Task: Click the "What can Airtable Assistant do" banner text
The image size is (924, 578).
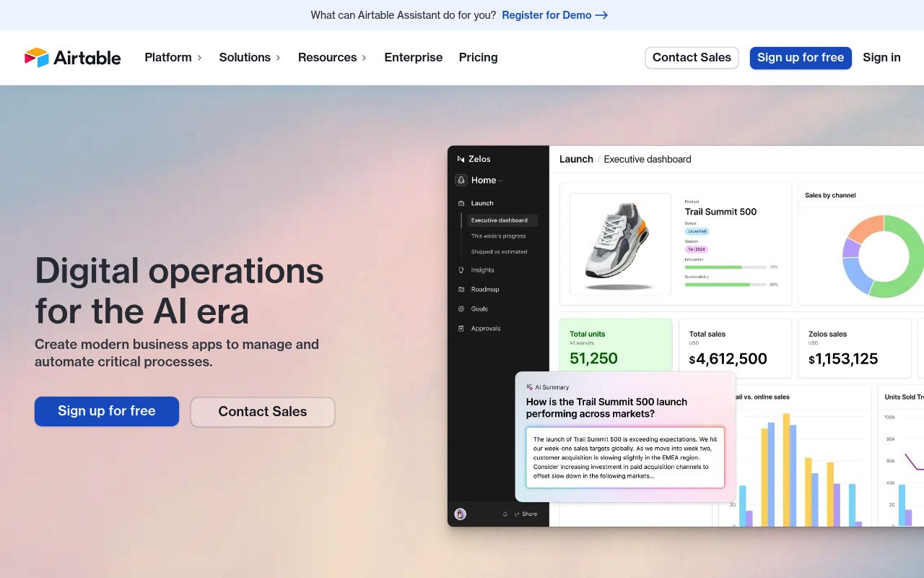Action: tap(404, 15)
